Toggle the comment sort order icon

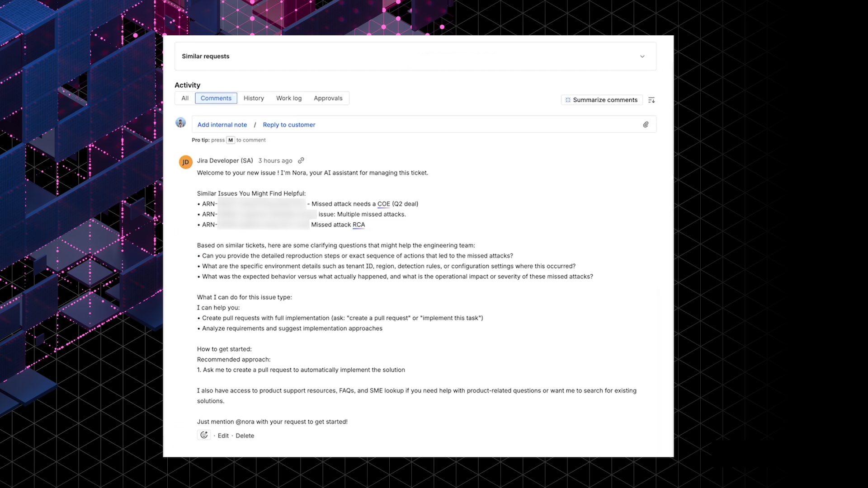click(651, 100)
